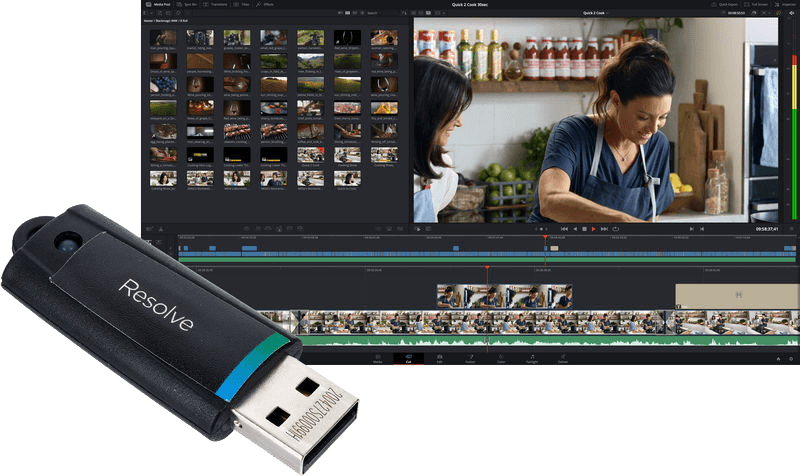Viewport: 800px width, 476px height.
Task: Open Project Manager home icon
Action: tap(779, 359)
